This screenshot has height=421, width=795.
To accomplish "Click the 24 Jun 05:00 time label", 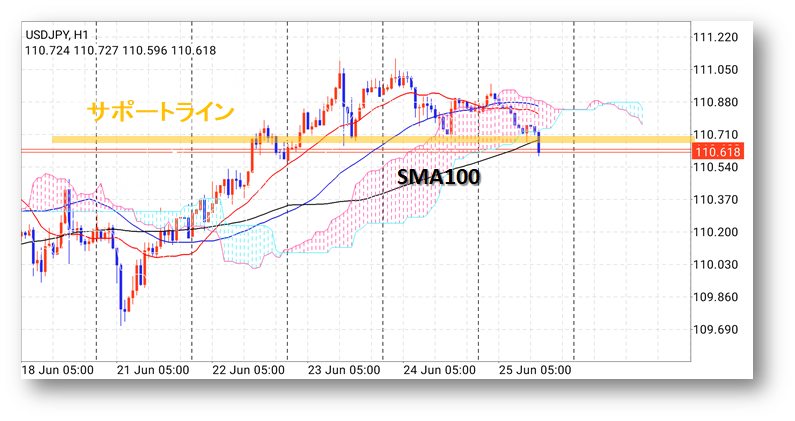I will coord(440,370).
